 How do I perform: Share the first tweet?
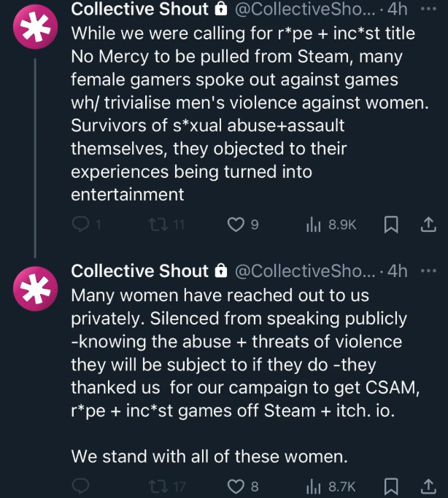click(428, 225)
